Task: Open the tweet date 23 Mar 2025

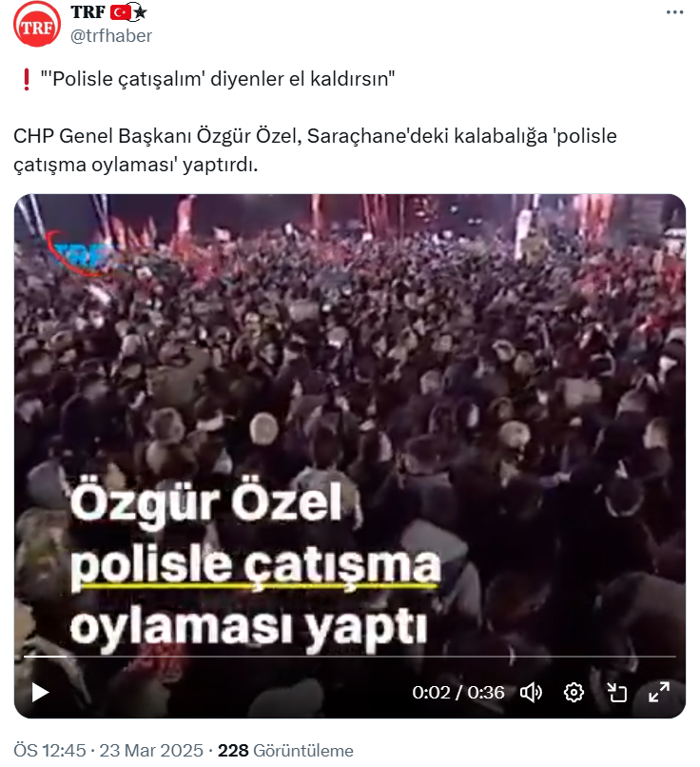Action: (151, 750)
